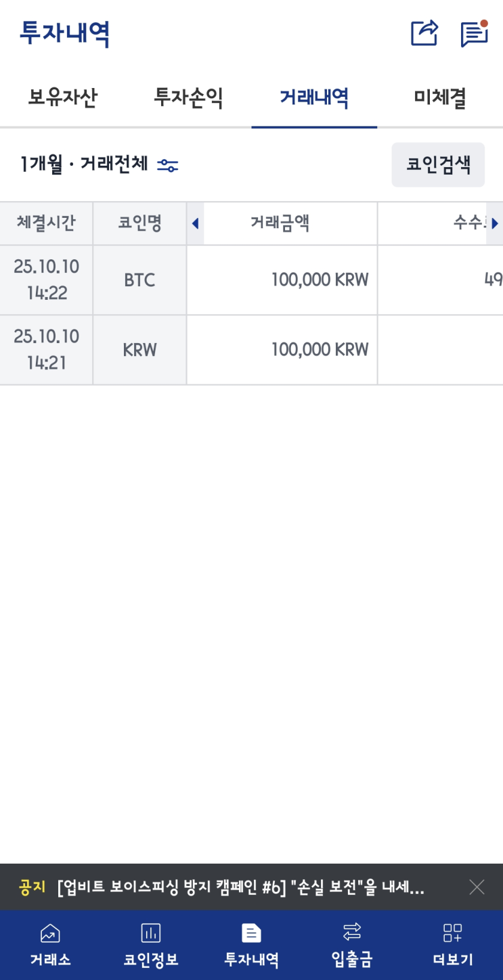Select the 거래내역 tab

tap(314, 98)
